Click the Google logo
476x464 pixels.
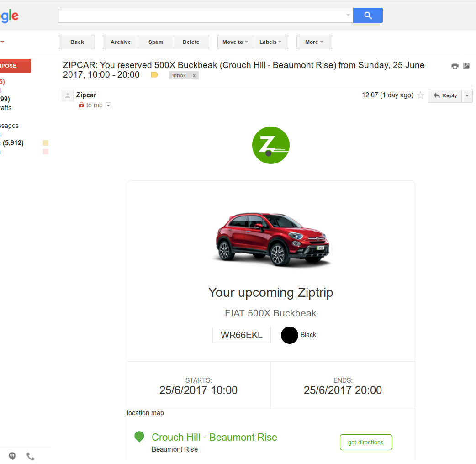pos(10,16)
